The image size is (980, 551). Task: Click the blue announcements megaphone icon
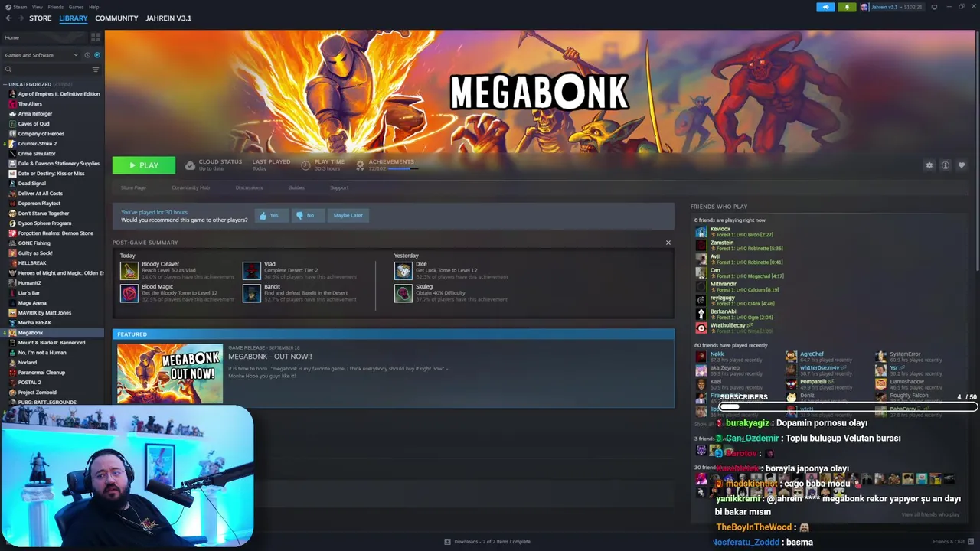(825, 7)
